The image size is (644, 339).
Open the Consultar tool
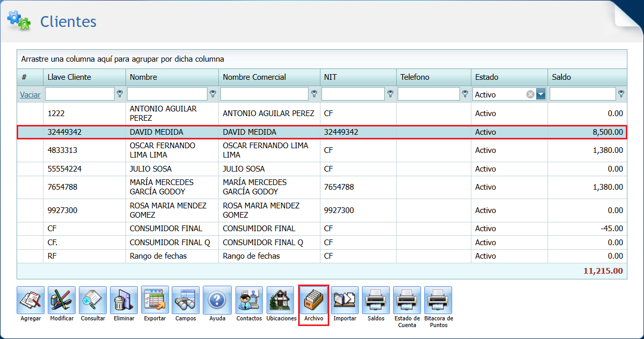[92, 301]
